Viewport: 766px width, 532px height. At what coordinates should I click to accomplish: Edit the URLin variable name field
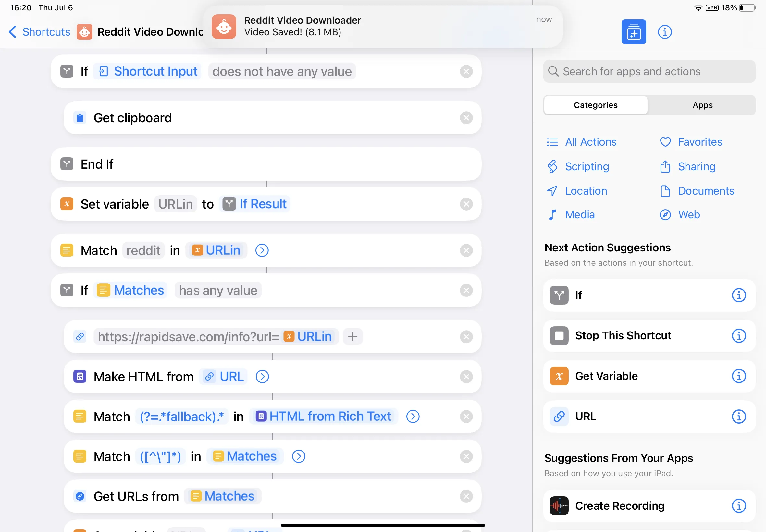(x=175, y=204)
